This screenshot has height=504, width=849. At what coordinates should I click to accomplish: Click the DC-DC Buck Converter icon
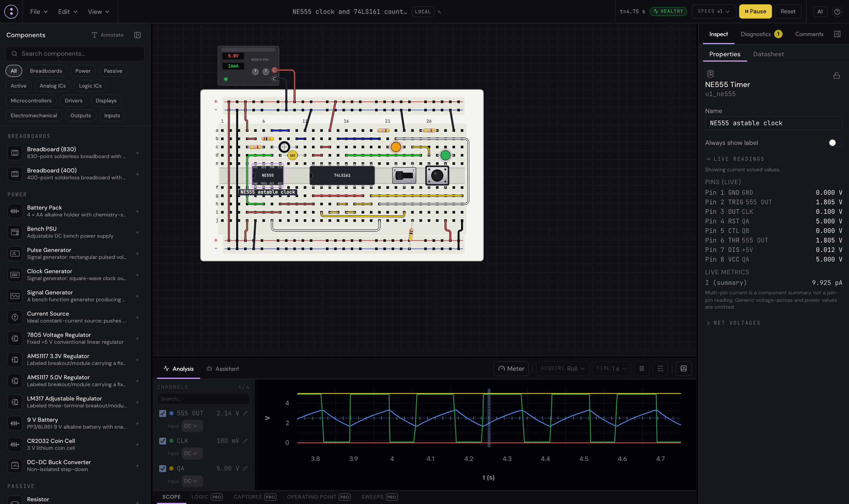click(x=15, y=466)
